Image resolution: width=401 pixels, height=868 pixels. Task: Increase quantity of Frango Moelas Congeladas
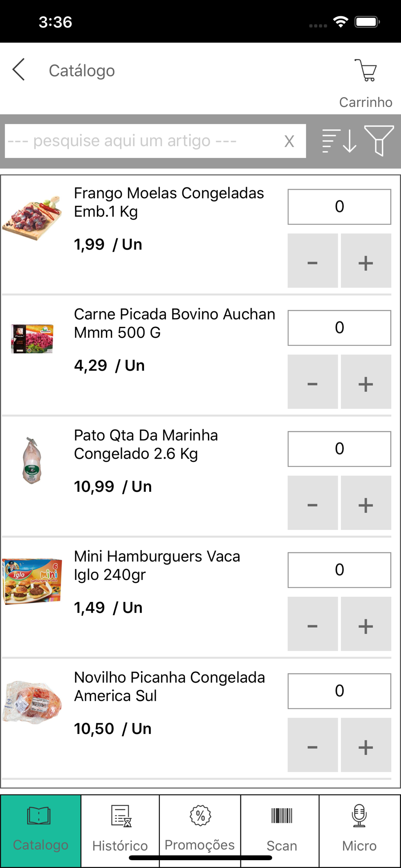[365, 261]
